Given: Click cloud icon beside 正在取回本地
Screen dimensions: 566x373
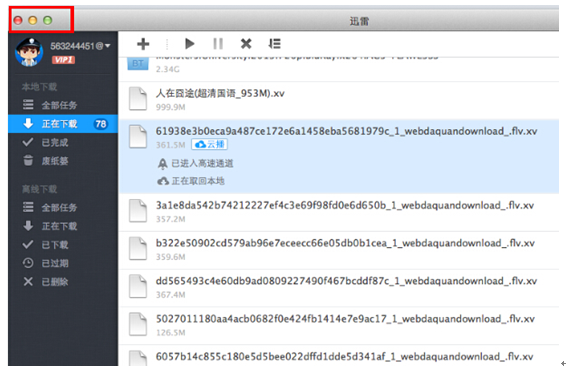Looking at the screenshot, I should pyautogui.click(x=163, y=181).
